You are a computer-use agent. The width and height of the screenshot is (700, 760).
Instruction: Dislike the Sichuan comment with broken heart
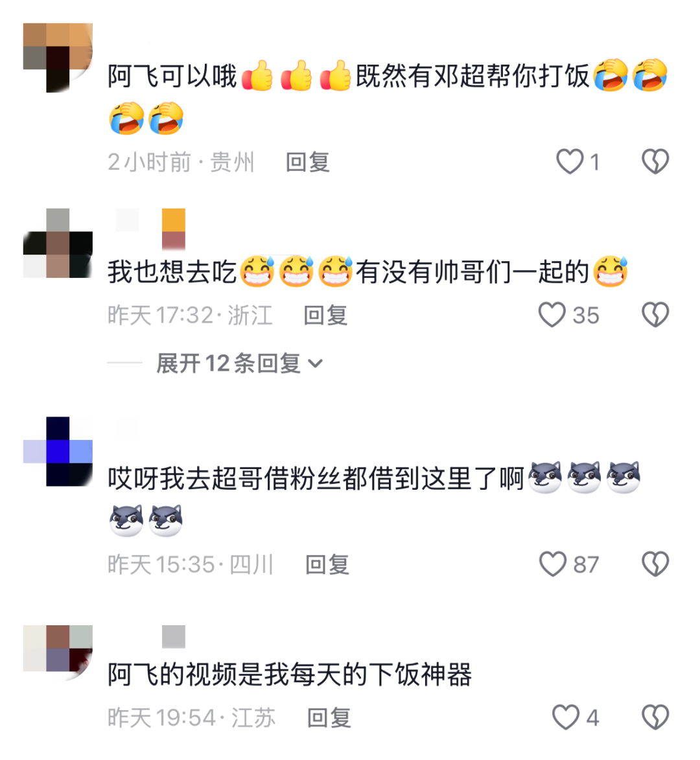tap(655, 564)
